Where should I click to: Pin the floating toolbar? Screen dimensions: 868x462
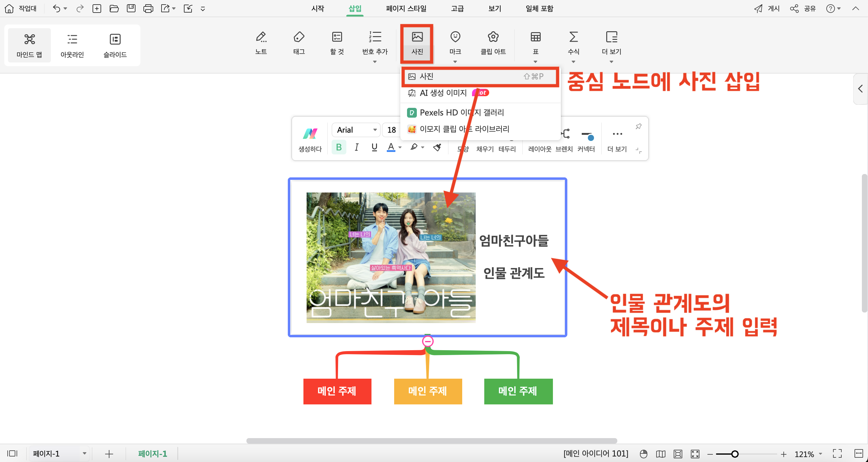coord(638,126)
